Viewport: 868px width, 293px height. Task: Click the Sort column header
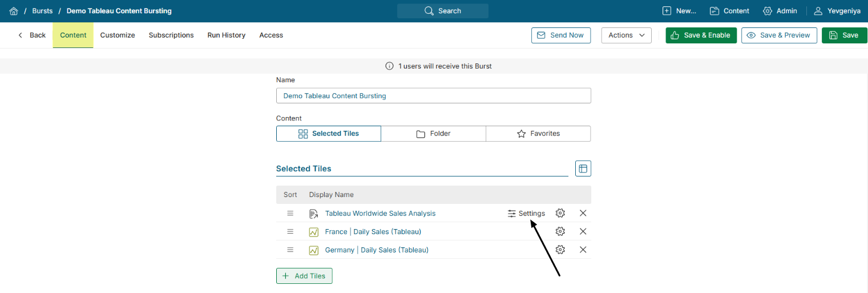pyautogui.click(x=290, y=195)
